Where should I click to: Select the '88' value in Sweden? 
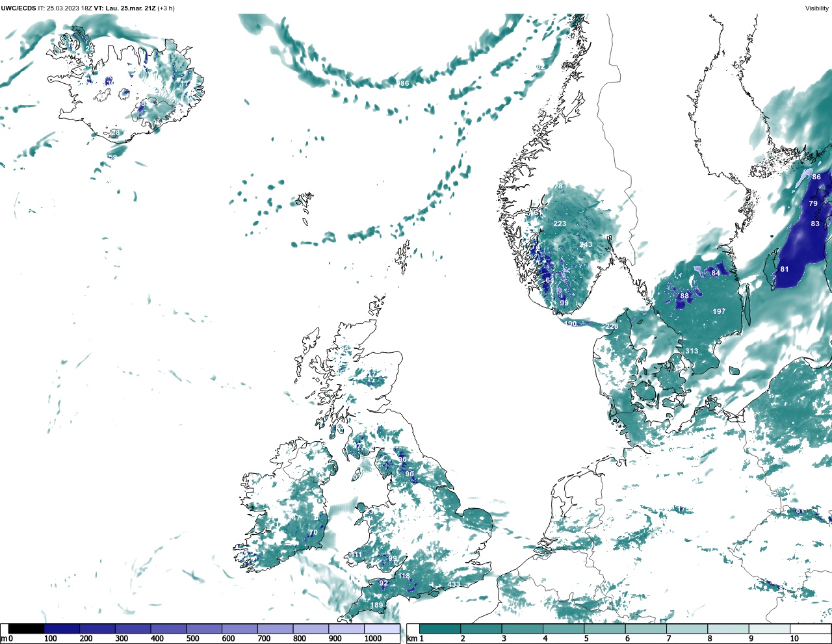pos(684,296)
